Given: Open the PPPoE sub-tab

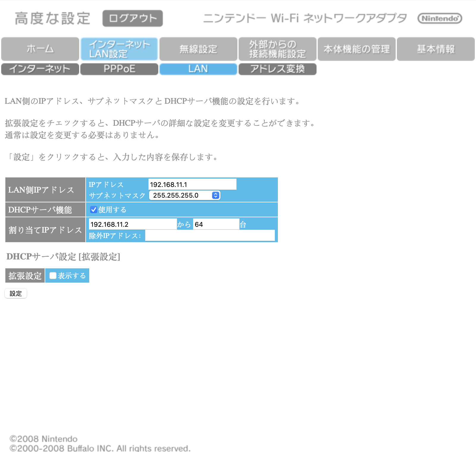Looking at the screenshot, I should (119, 69).
